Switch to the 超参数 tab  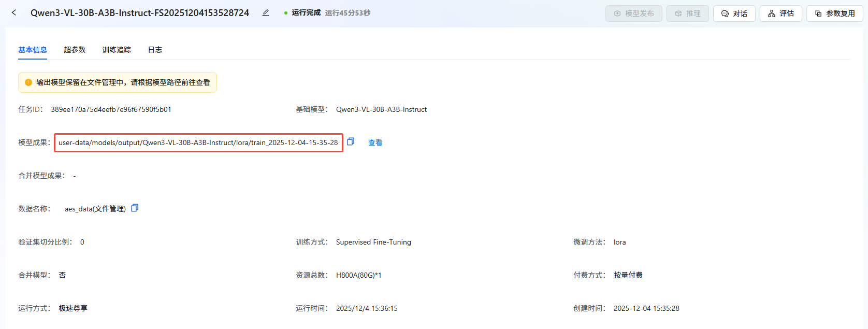(x=75, y=50)
